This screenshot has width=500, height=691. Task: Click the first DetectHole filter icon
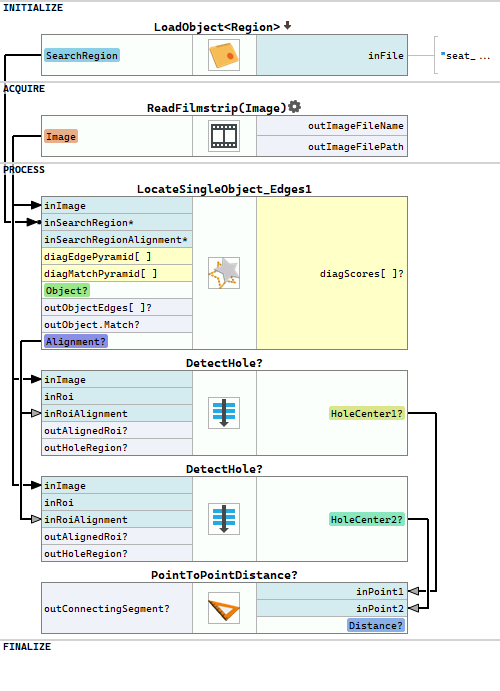click(224, 413)
